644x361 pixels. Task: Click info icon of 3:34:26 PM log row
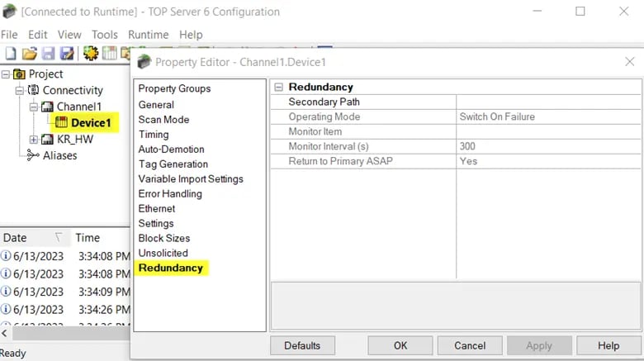pos(6,309)
